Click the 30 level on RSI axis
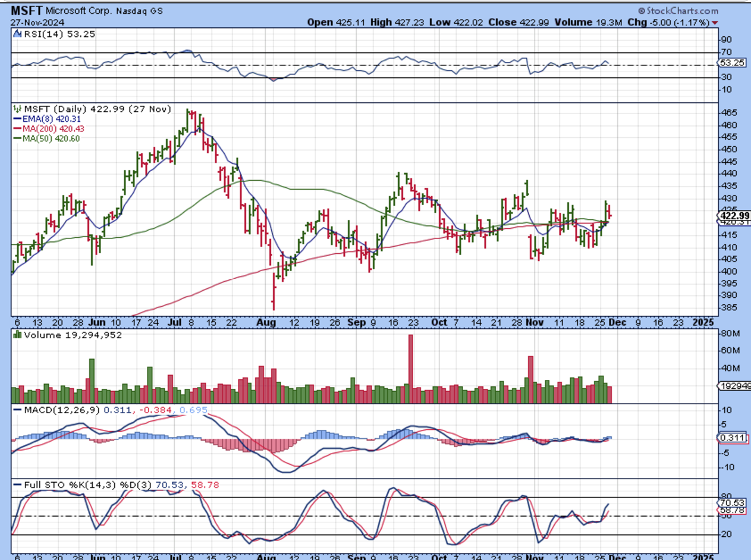The height and width of the screenshot is (560, 751). pos(725,77)
